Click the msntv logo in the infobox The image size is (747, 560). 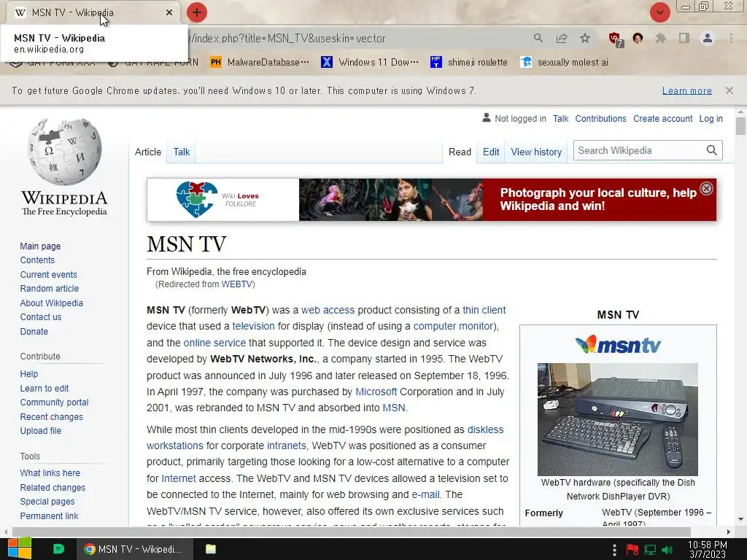point(618,344)
